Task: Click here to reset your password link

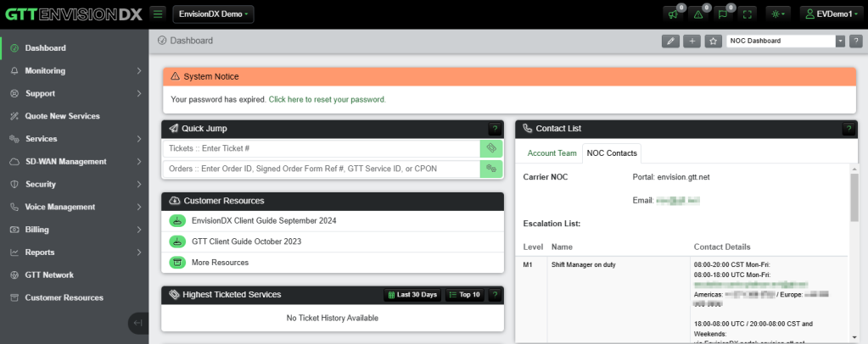Action: pyautogui.click(x=328, y=99)
